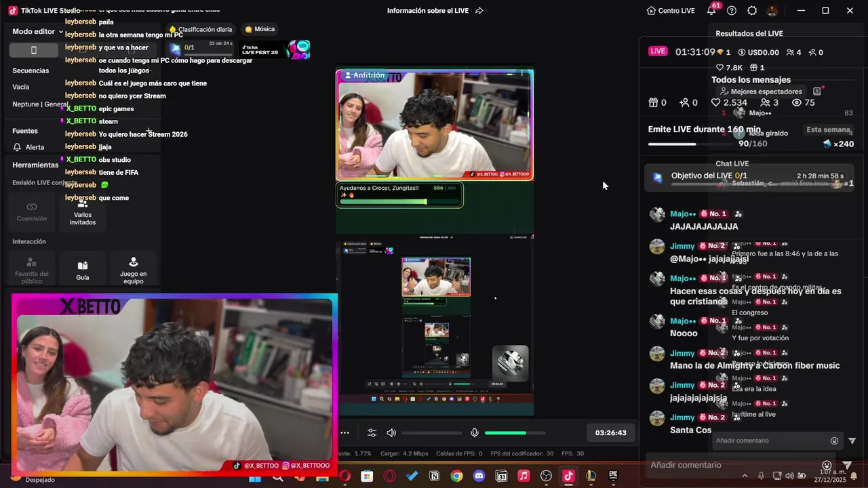Open Google Chrome from the taskbar
The height and width of the screenshot is (488, 868).
coord(456,476)
